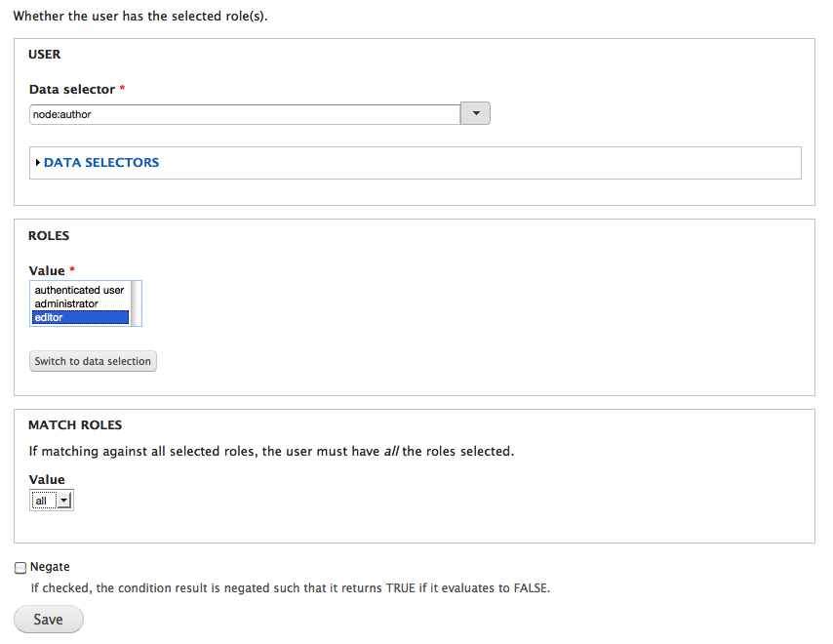The height and width of the screenshot is (644, 833).
Task: Click the arrow button beside node:author field
Action: (x=475, y=113)
